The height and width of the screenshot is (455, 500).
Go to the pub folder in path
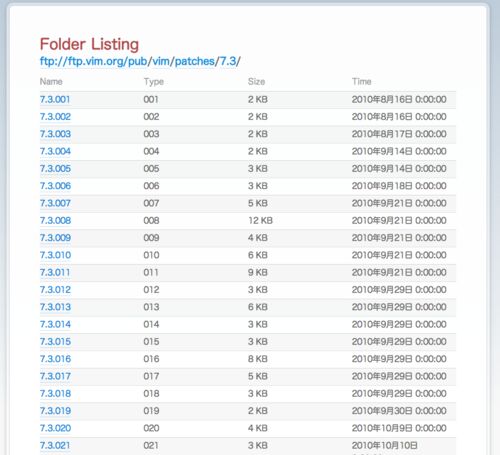click(x=138, y=62)
